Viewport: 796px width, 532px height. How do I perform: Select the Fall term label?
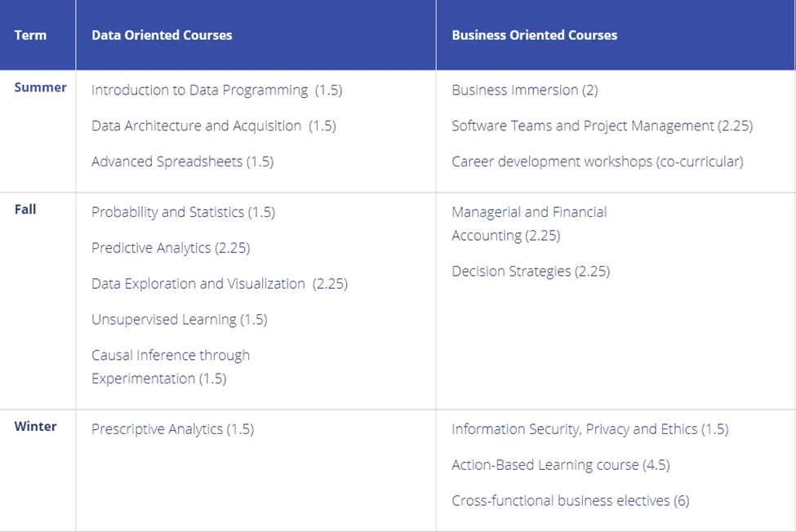pos(25,209)
